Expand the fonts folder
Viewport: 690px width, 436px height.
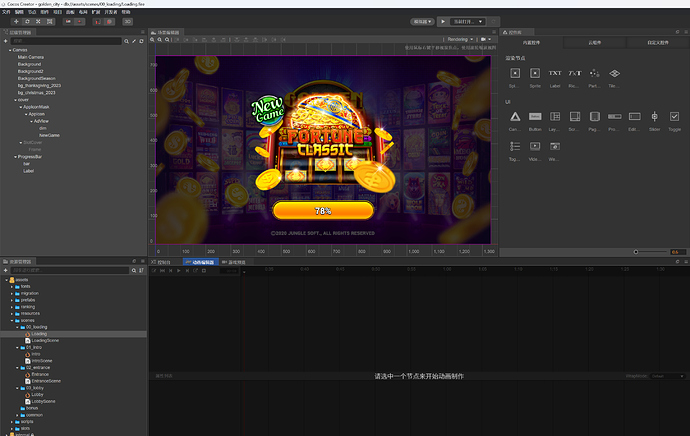tap(12, 286)
